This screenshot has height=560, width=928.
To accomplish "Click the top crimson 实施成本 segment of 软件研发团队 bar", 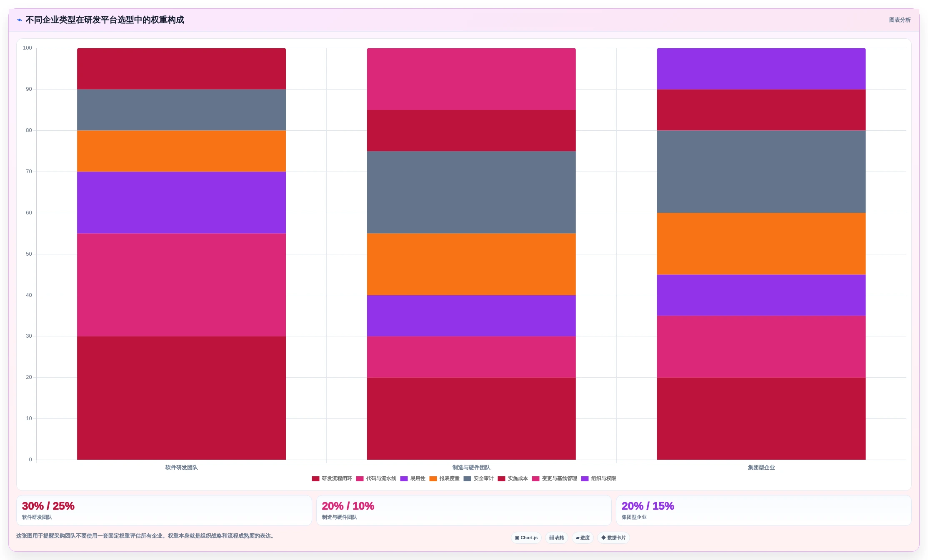I will pos(181,69).
